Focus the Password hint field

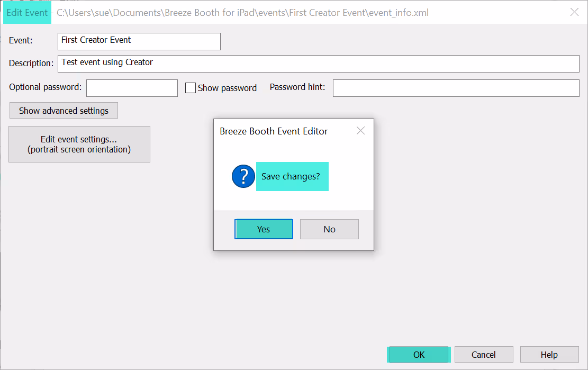[456, 88]
